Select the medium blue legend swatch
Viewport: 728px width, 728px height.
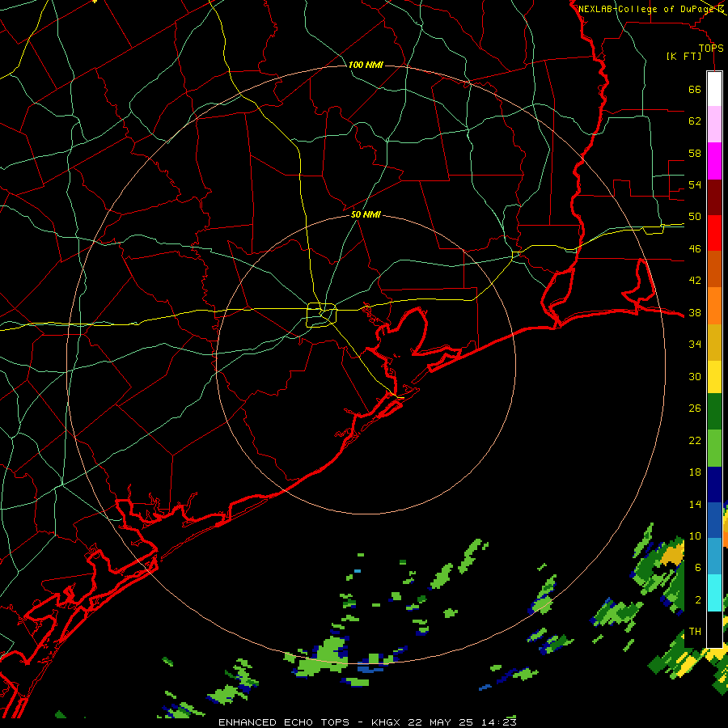[x=714, y=520]
